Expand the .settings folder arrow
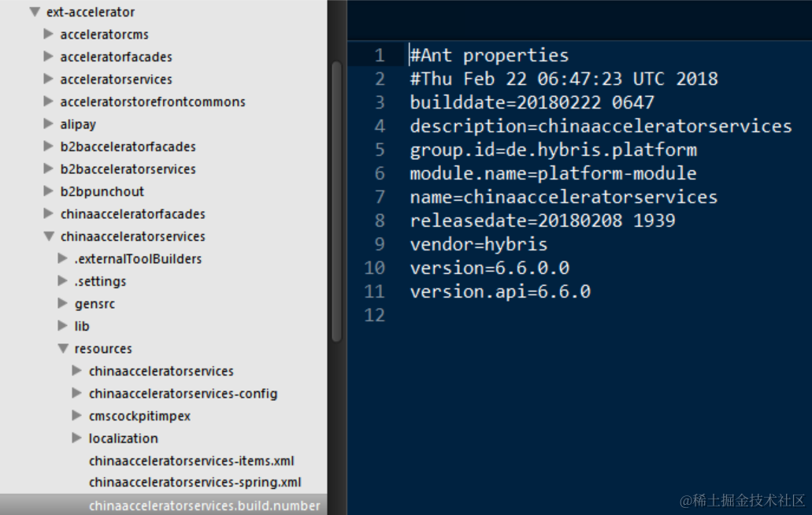 click(x=62, y=280)
